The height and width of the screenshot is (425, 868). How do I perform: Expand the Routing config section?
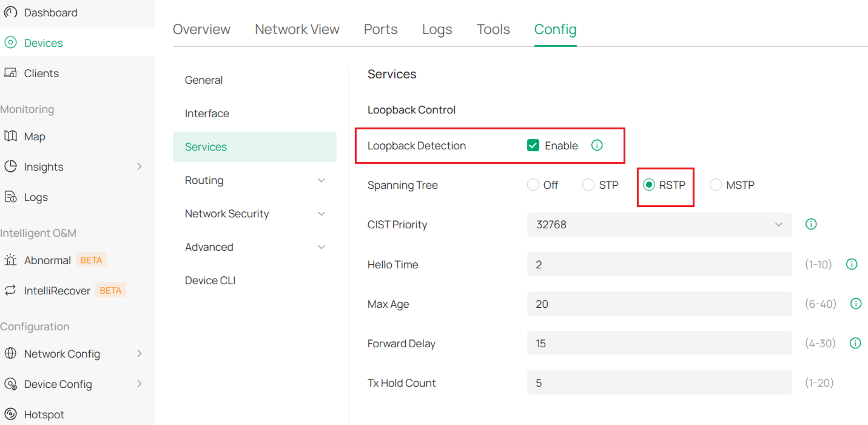click(x=321, y=180)
